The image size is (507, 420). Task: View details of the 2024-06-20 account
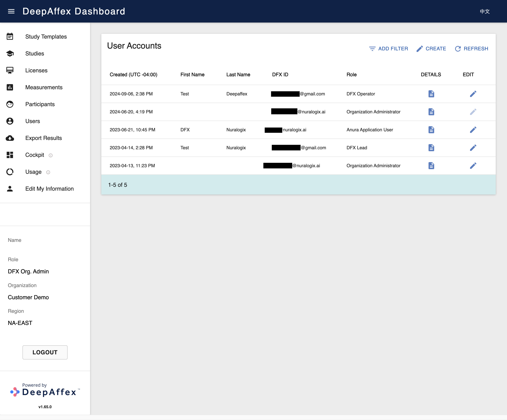431,112
